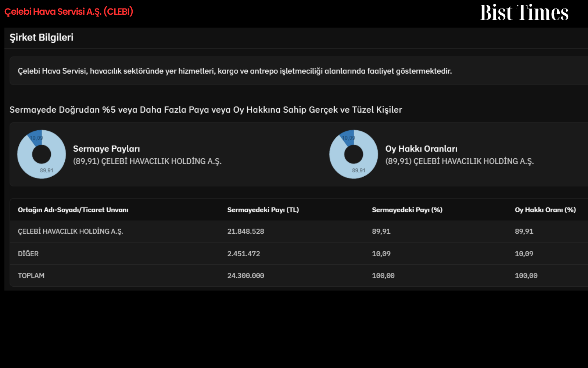This screenshot has width=588, height=368.
Task: Click the 21.848.528 value
Action: pyautogui.click(x=246, y=231)
